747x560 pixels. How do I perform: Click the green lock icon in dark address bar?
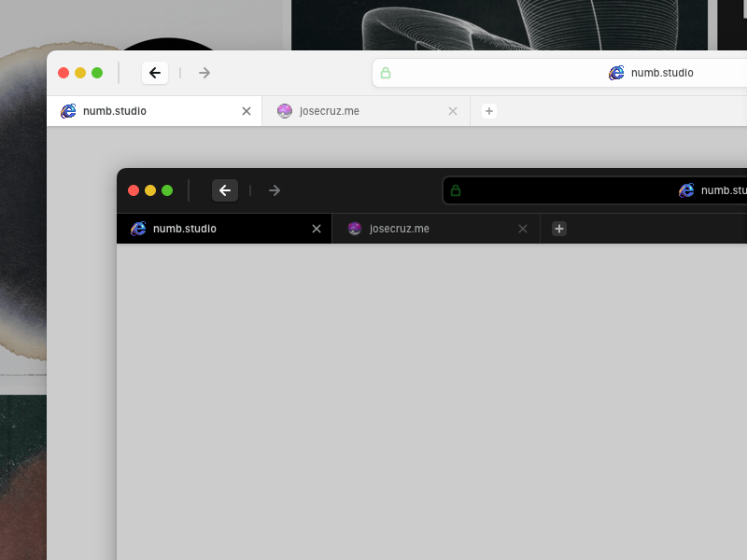(x=456, y=190)
